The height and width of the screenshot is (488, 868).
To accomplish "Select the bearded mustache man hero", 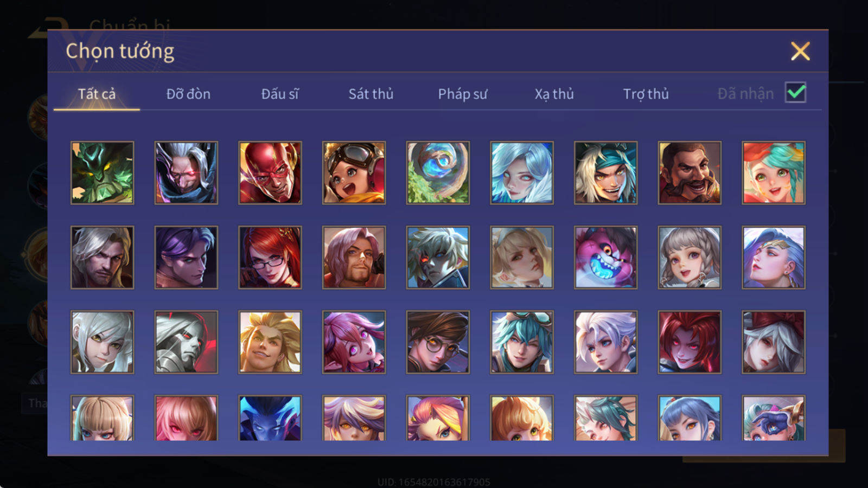I will tap(690, 173).
